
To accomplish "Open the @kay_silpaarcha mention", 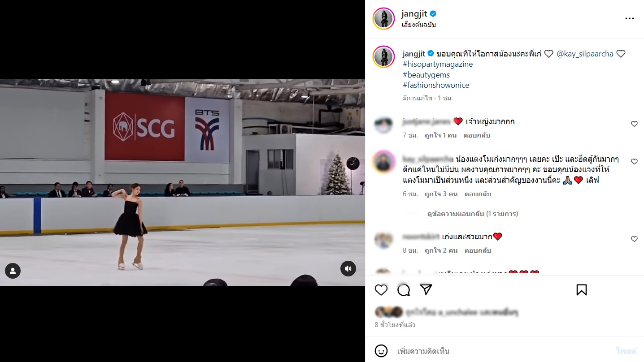I will tap(585, 54).
